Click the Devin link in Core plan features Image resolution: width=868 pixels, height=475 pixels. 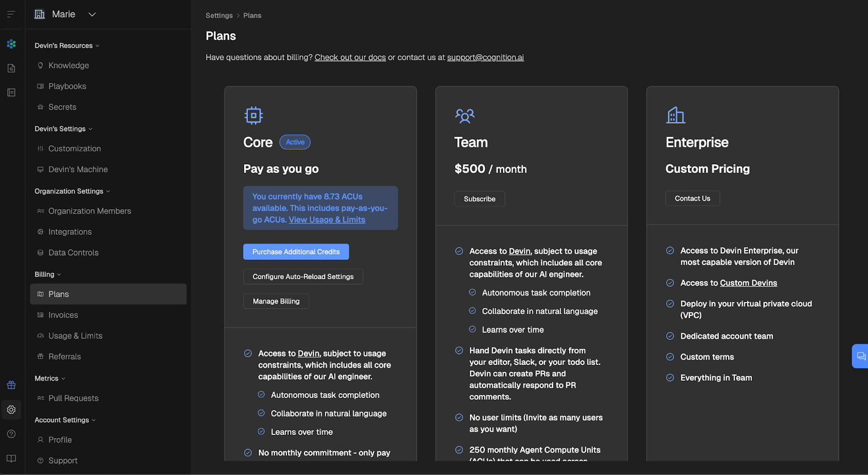309,354
